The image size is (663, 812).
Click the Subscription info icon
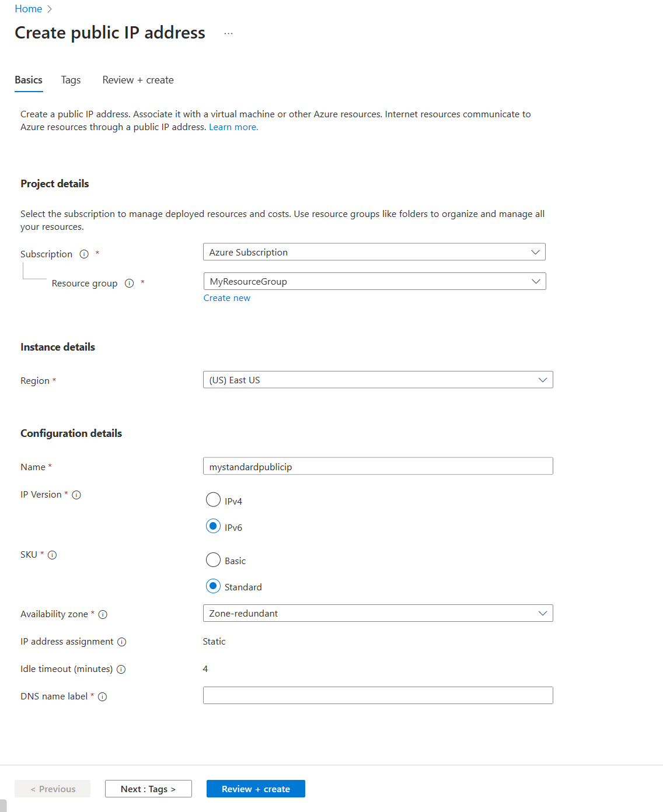(x=84, y=254)
